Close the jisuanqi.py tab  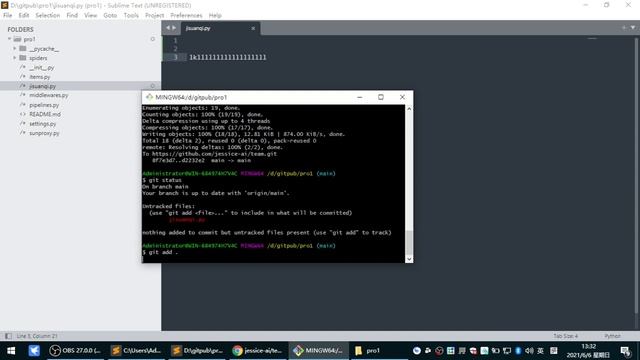click(253, 28)
